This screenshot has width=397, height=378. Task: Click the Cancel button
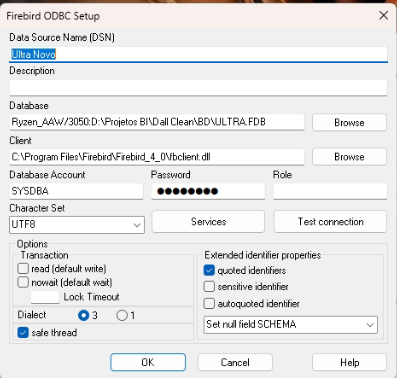(235, 362)
